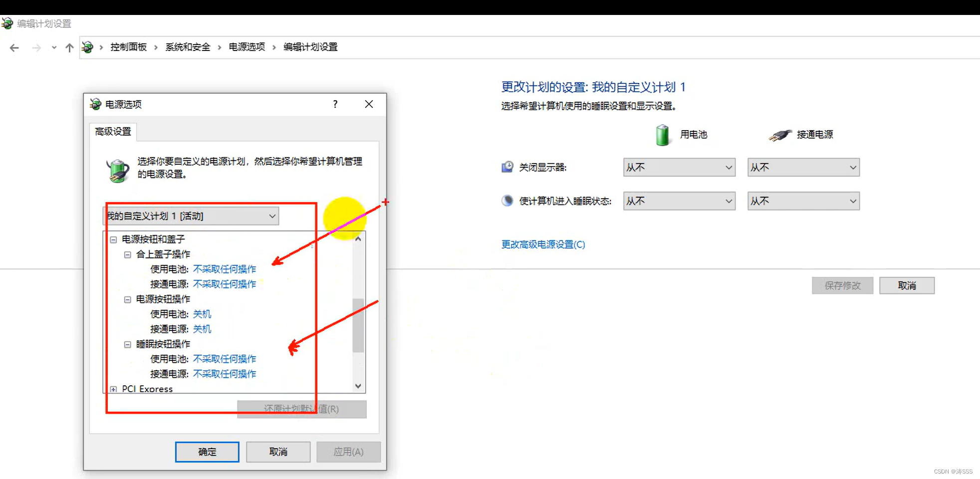Click the monitor icon beside 关闭显示器
Screen dimensions: 980x479
click(x=507, y=167)
